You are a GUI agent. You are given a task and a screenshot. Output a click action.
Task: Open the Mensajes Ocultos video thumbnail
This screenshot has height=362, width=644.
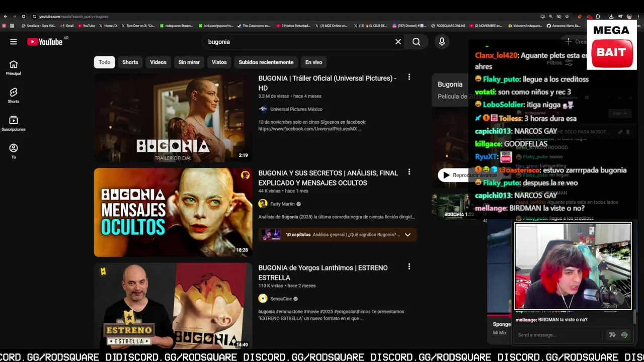173,212
